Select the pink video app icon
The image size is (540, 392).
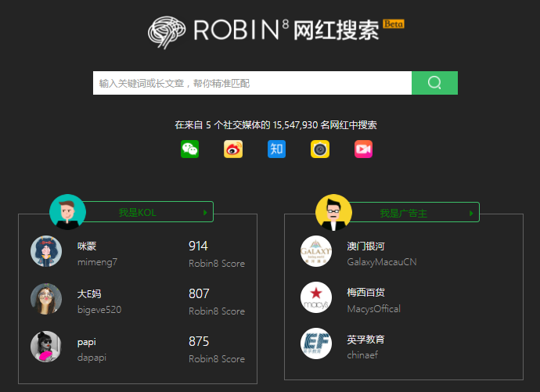(363, 149)
